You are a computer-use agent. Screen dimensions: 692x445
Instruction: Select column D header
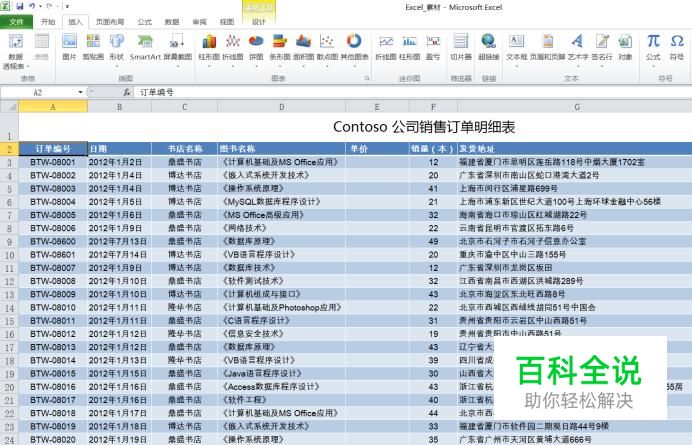(282, 107)
